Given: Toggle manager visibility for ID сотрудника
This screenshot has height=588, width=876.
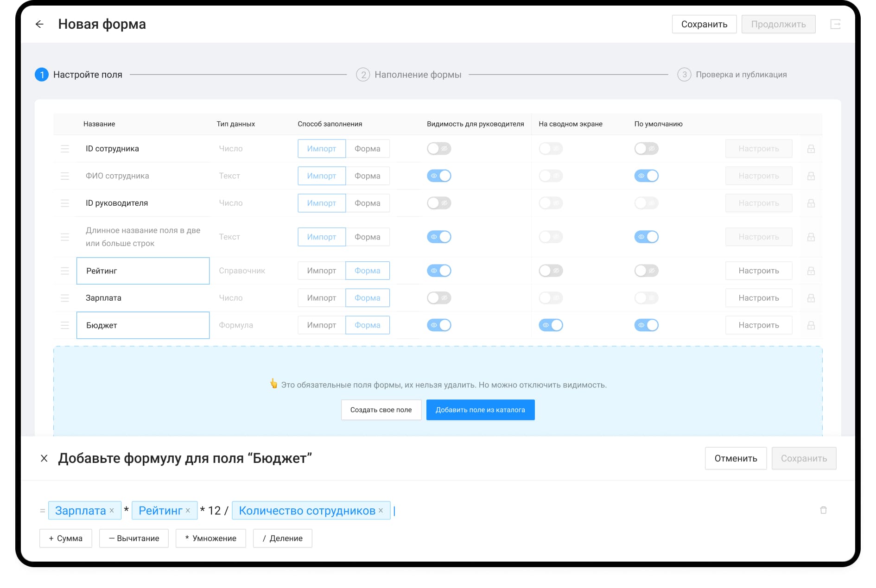Looking at the screenshot, I should tap(439, 149).
